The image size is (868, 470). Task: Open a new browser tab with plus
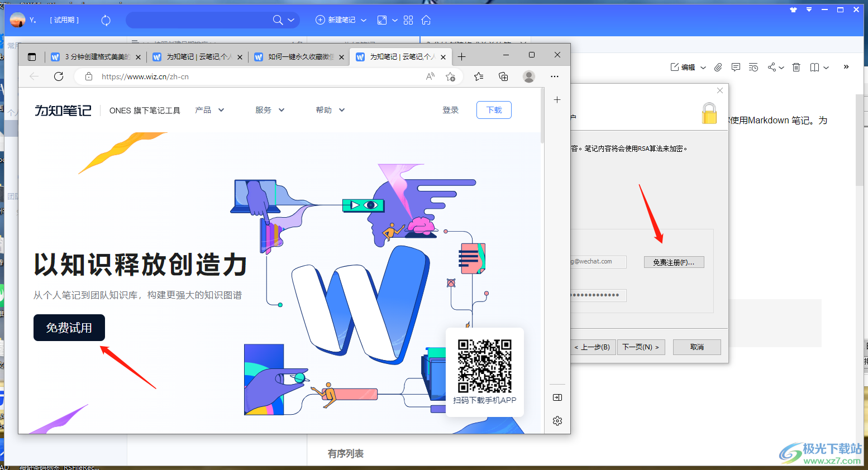tap(462, 57)
